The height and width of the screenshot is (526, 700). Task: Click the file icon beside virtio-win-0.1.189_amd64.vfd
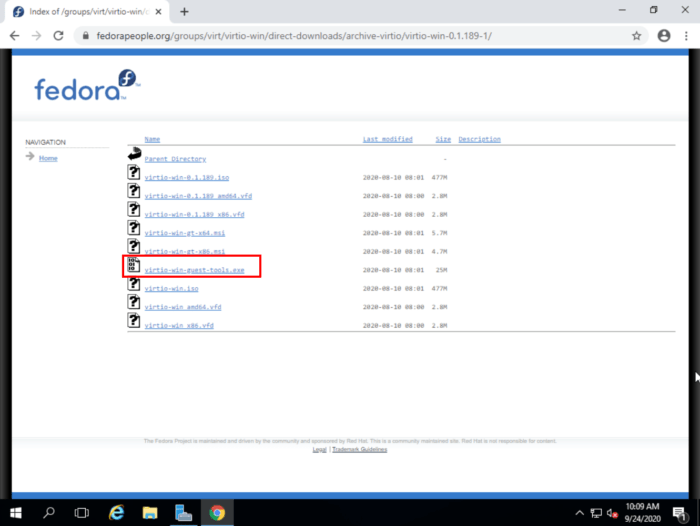[133, 191]
